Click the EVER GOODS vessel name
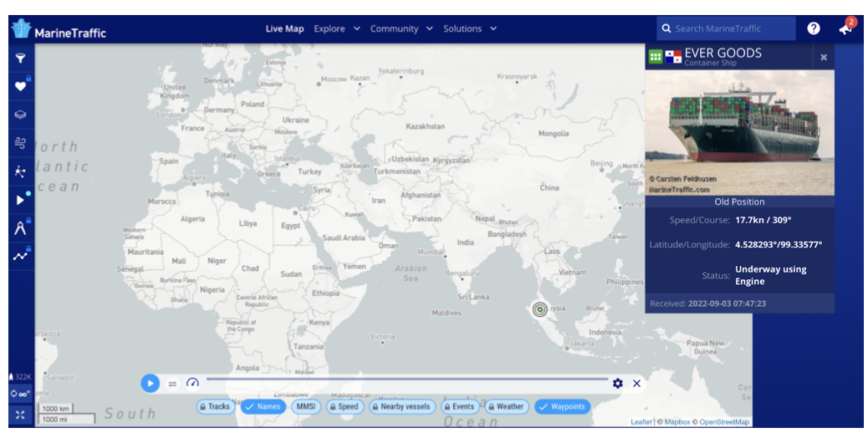 click(x=723, y=53)
